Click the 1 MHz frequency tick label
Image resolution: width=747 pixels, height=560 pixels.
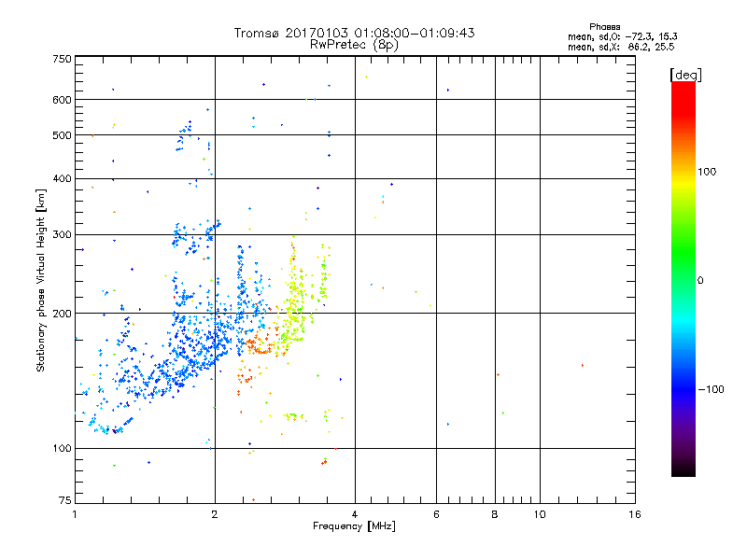75,514
